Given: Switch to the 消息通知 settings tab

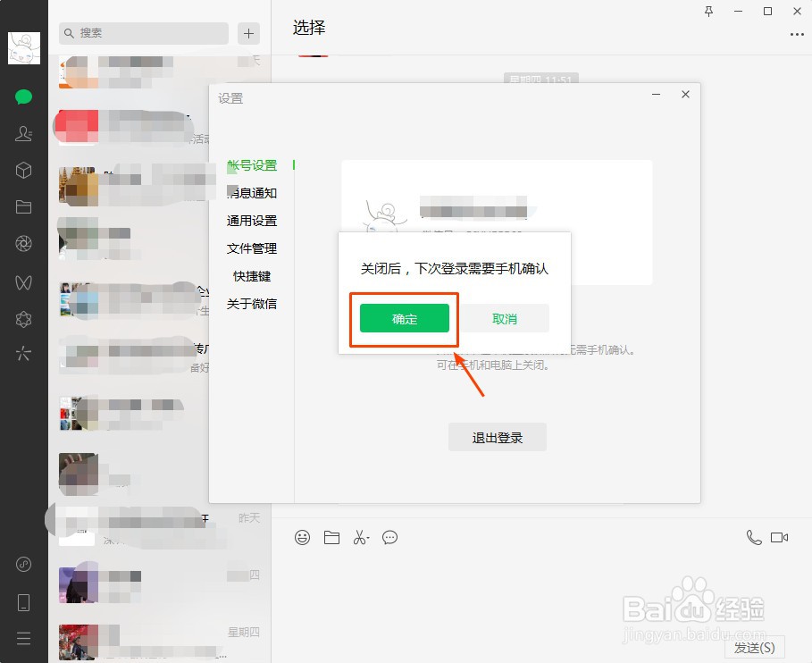Looking at the screenshot, I should tap(252, 193).
